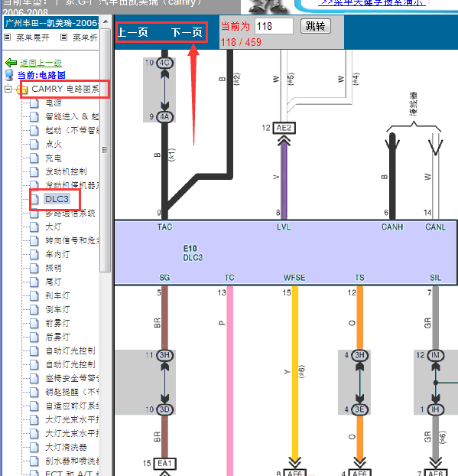This screenshot has width=458, height=476.
Task: Select DLC3 tree item
Action: point(57,199)
